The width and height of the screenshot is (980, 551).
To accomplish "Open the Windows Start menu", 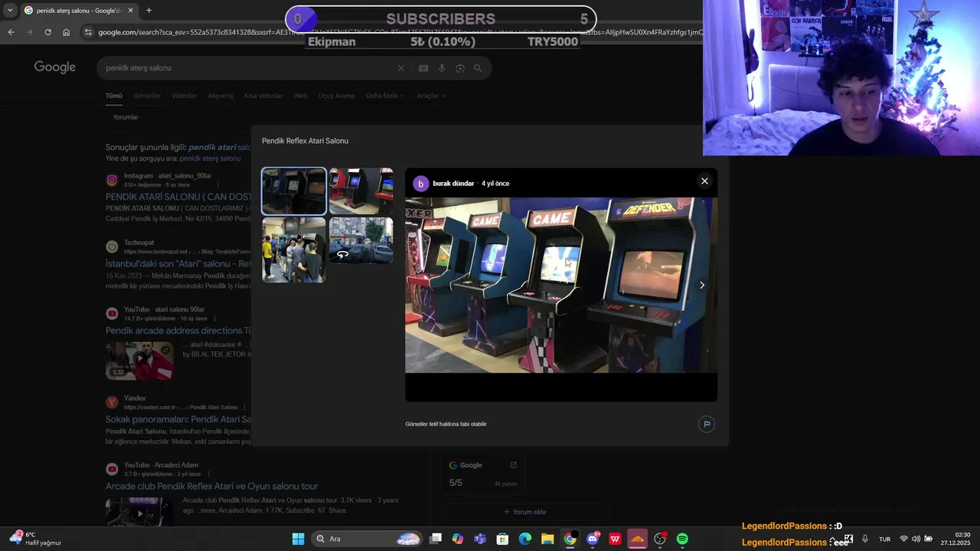I will (x=298, y=539).
